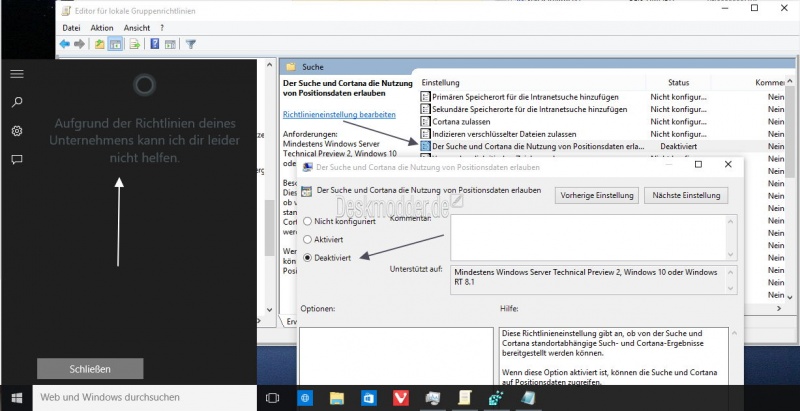Maximize the policy setting dialog
Image resolution: width=800 pixels, height=411 pixels.
698,164
